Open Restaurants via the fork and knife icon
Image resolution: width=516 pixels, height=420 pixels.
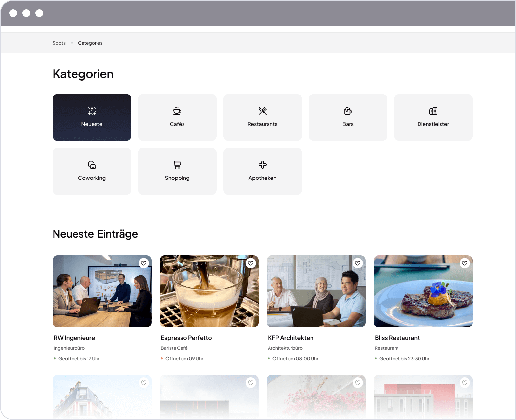(x=263, y=111)
